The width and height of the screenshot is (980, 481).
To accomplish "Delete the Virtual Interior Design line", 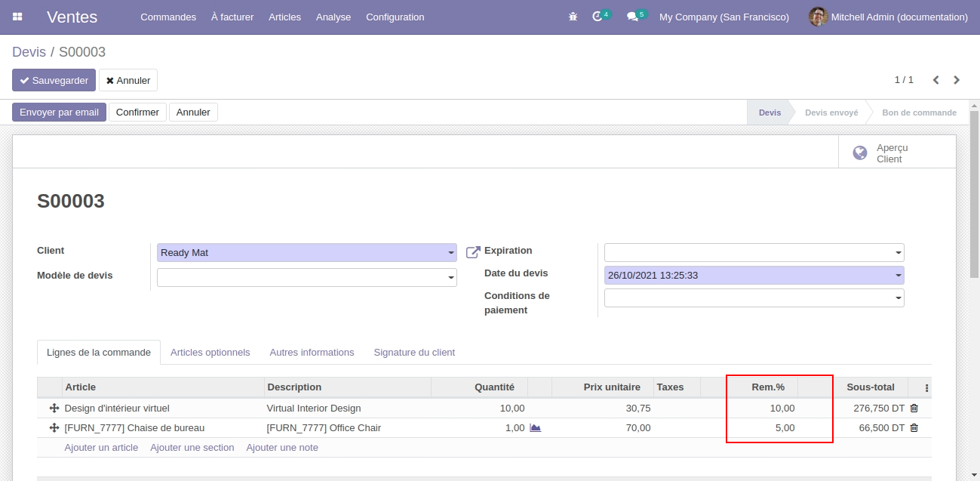I will pyautogui.click(x=914, y=409).
